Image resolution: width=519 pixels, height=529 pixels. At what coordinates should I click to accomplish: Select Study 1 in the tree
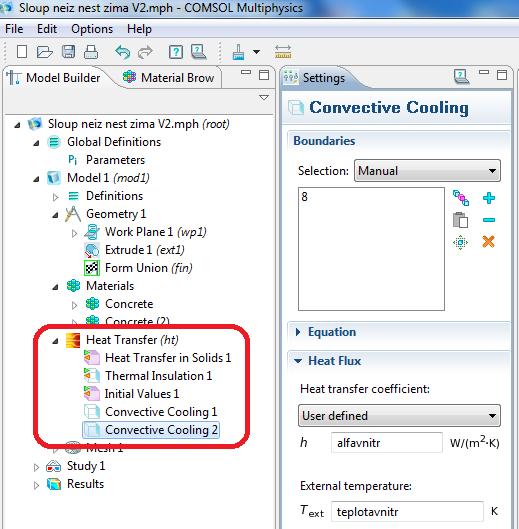(x=86, y=466)
